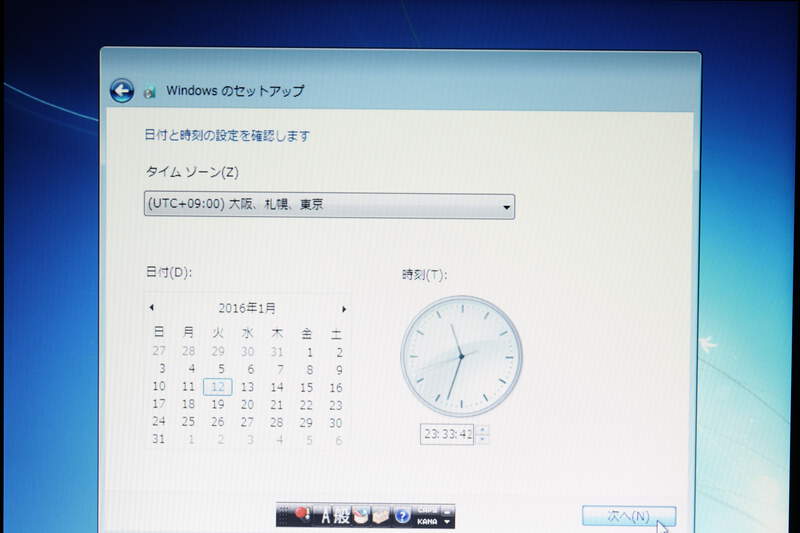This screenshot has height=533, width=800.
Task: Select greyed December 30 in calendar
Action: pyautogui.click(x=247, y=351)
